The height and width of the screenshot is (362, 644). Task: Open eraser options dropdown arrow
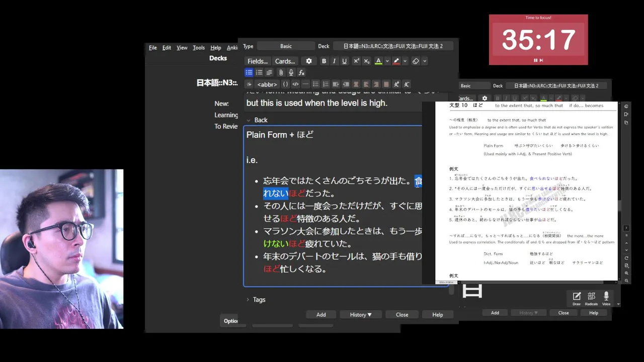coord(425,61)
